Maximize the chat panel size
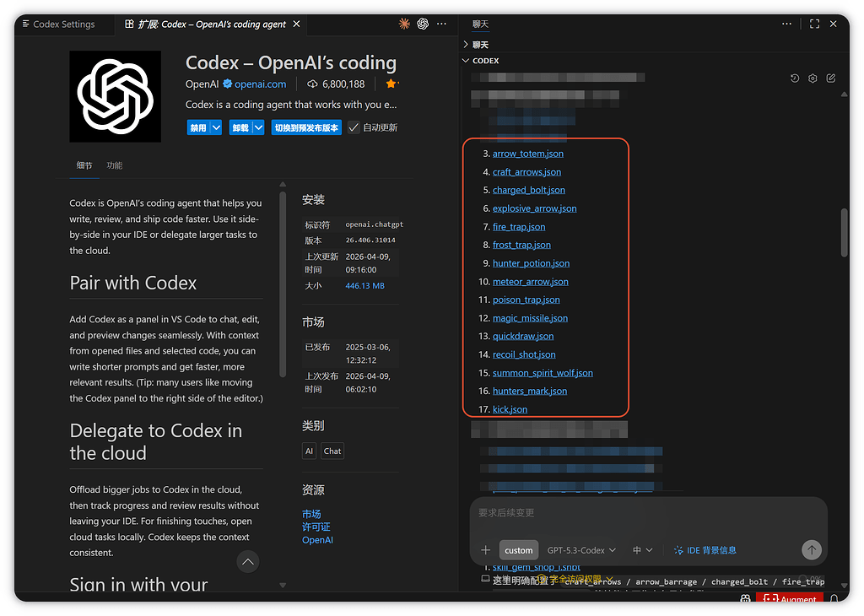Screen dimensions: 864x616 (814, 24)
